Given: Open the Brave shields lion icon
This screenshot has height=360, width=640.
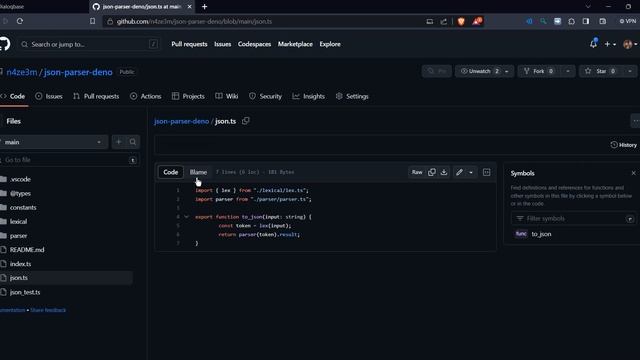Looking at the screenshot, I should [461, 21].
